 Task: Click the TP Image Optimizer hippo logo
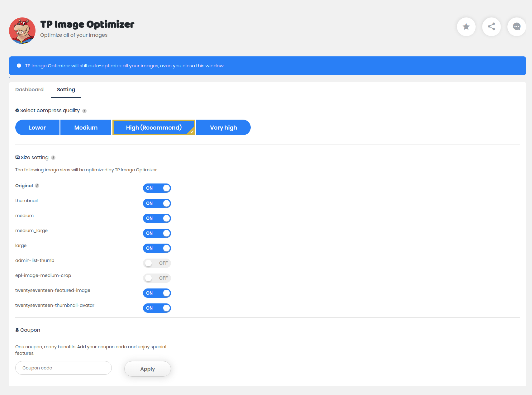22,31
